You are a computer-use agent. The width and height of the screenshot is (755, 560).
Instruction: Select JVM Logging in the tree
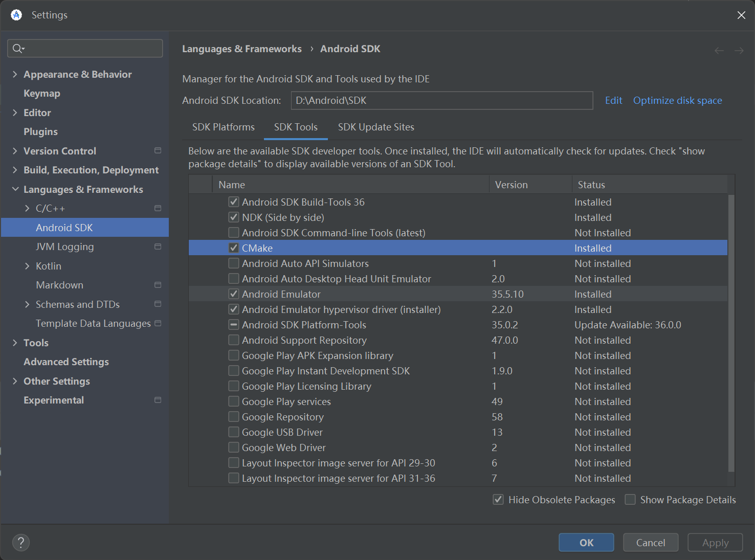click(x=65, y=247)
